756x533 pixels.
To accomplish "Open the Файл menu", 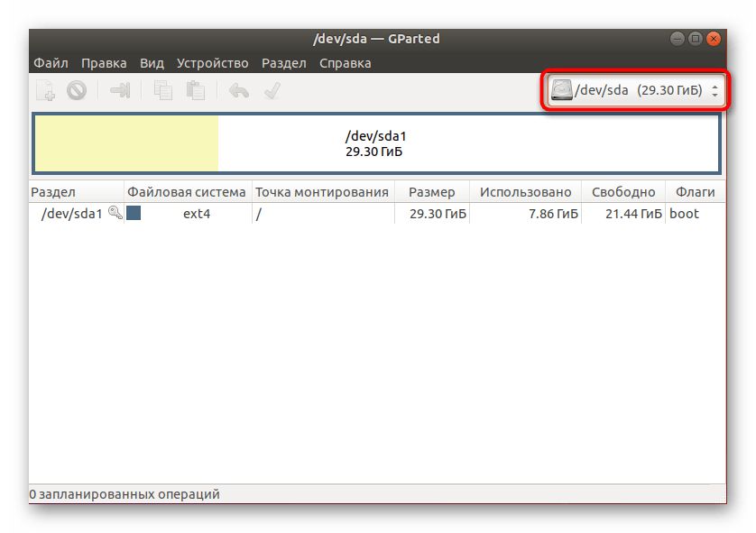I will coord(51,63).
